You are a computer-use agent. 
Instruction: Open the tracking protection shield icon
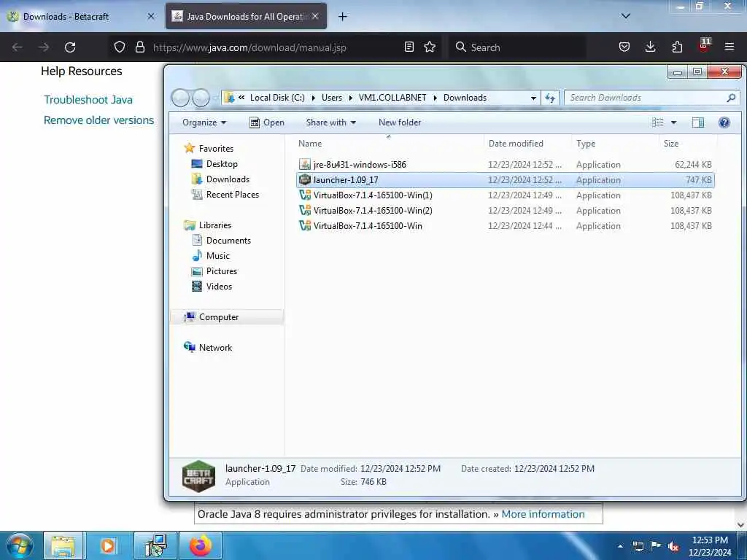coord(120,47)
